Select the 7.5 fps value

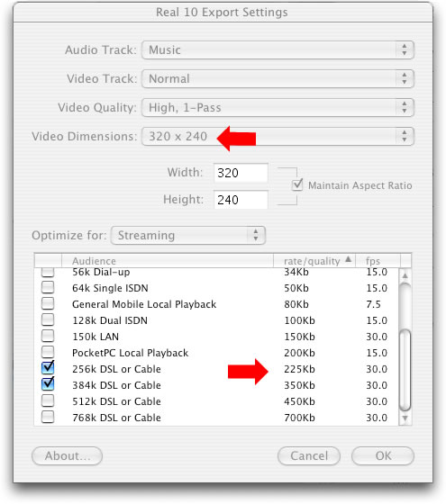click(x=374, y=304)
